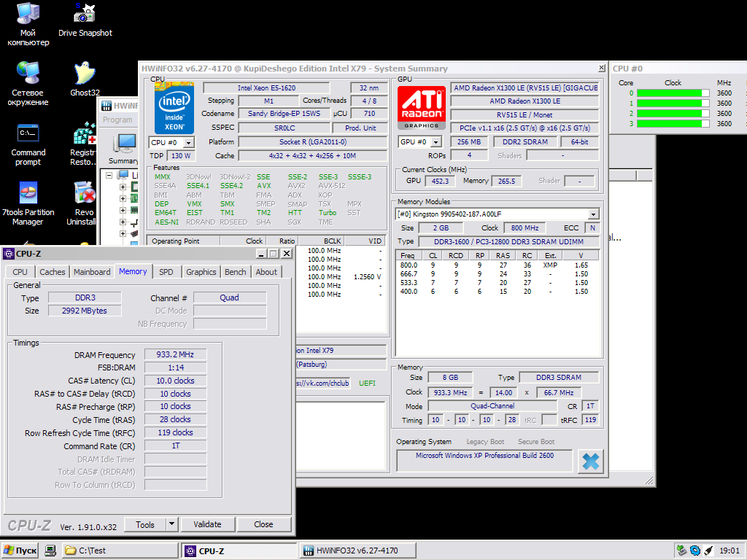Open the Registry Restore desktop icon
Image resolution: width=747 pixels, height=560 pixels.
[x=84, y=144]
